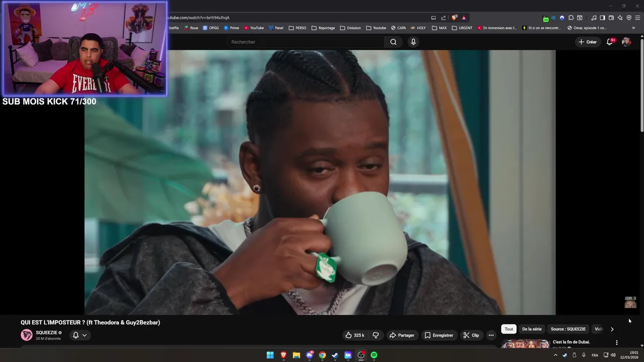Open Steam from taskbar
644x362 pixels.
tap(335, 355)
